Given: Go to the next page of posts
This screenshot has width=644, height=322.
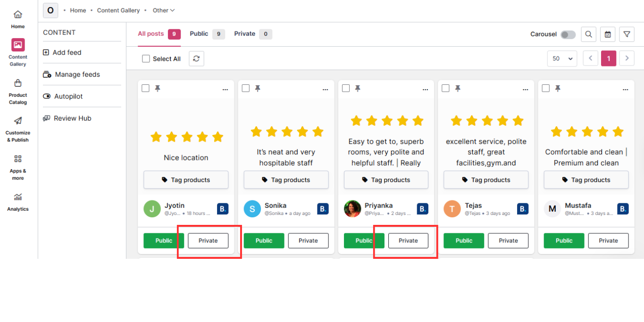Looking at the screenshot, I should (x=627, y=58).
